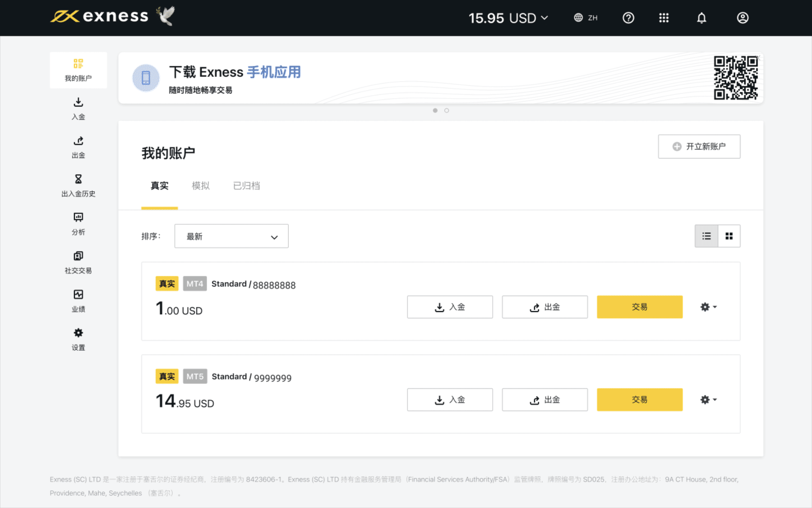
Task: Open 社交交易 in the sidebar
Action: [x=78, y=262]
